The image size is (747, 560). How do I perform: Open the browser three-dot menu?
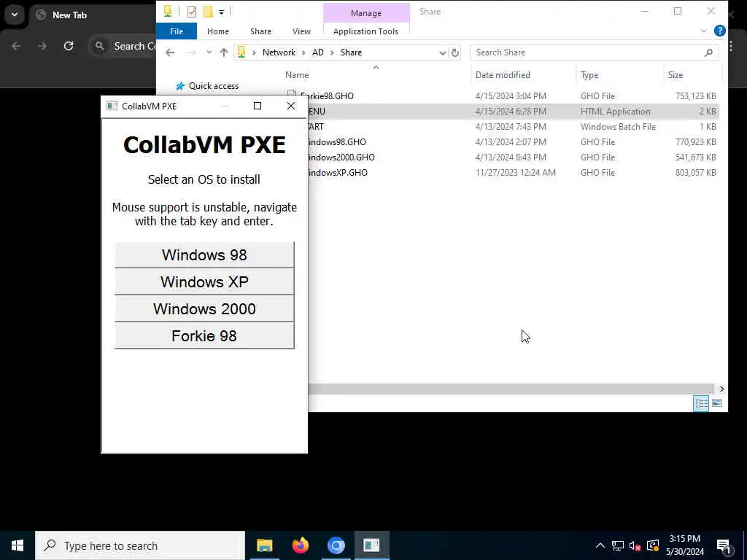click(x=731, y=46)
